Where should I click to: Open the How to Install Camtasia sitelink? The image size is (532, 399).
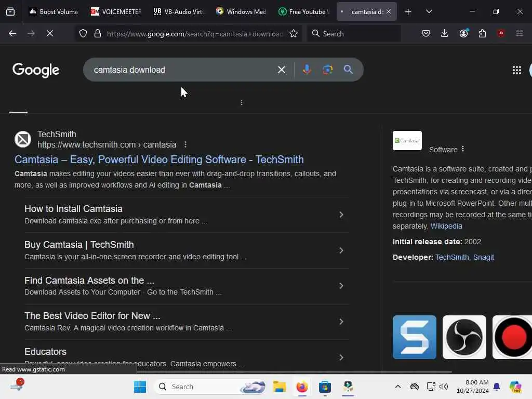tap(73, 209)
